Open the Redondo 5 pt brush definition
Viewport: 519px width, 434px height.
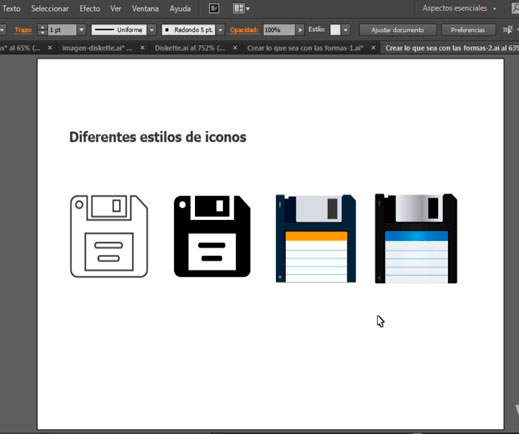(x=189, y=30)
